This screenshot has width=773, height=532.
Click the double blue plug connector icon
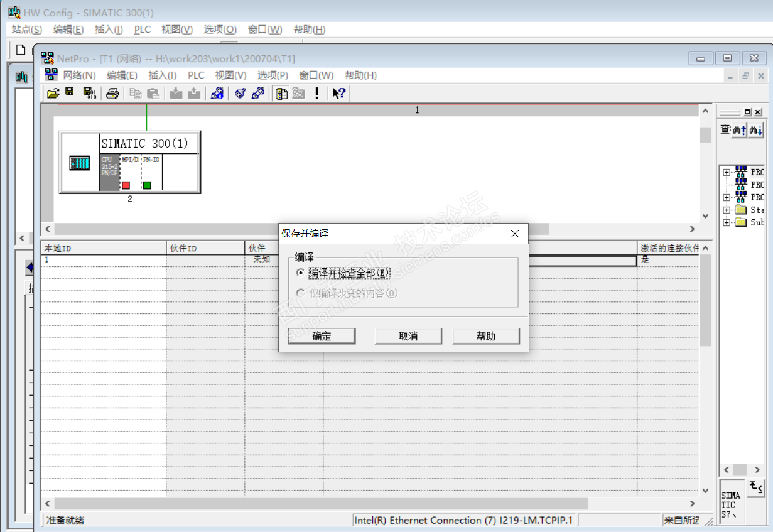(x=257, y=94)
